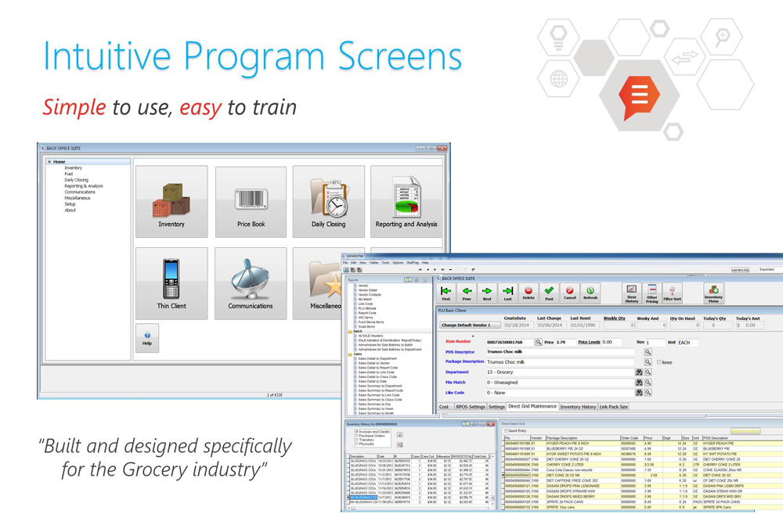783x532 pixels.
Task: Go to Next record with green arrow
Action: click(x=487, y=293)
